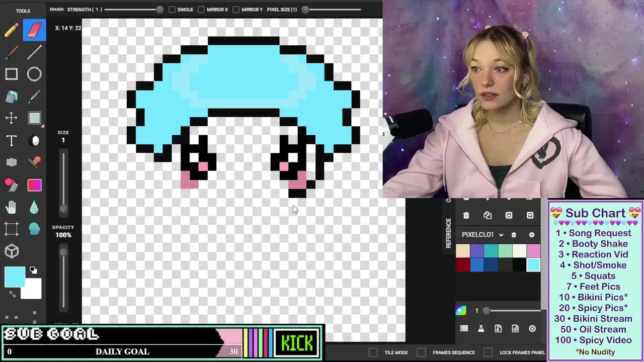The width and height of the screenshot is (644, 362).
Task: Select the Eraser tool
Action: [x=34, y=30]
